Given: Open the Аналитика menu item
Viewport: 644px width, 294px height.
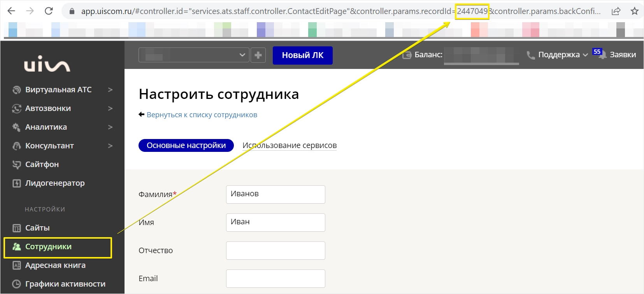Looking at the screenshot, I should pyautogui.click(x=46, y=127).
